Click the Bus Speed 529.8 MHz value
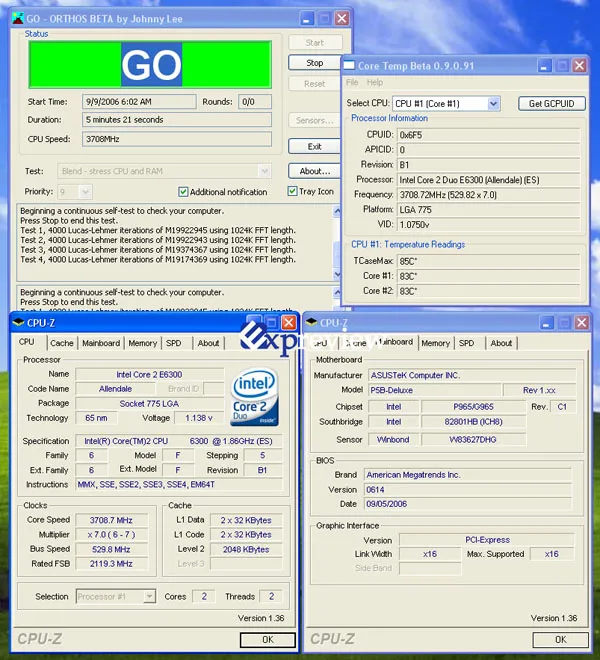 click(111, 549)
